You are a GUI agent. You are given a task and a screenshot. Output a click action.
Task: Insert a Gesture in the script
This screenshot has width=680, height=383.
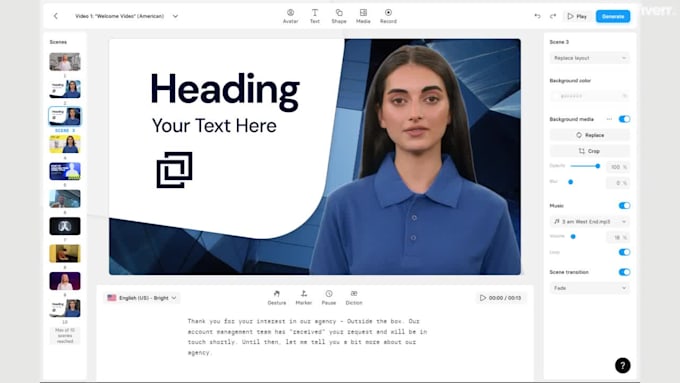(x=277, y=298)
